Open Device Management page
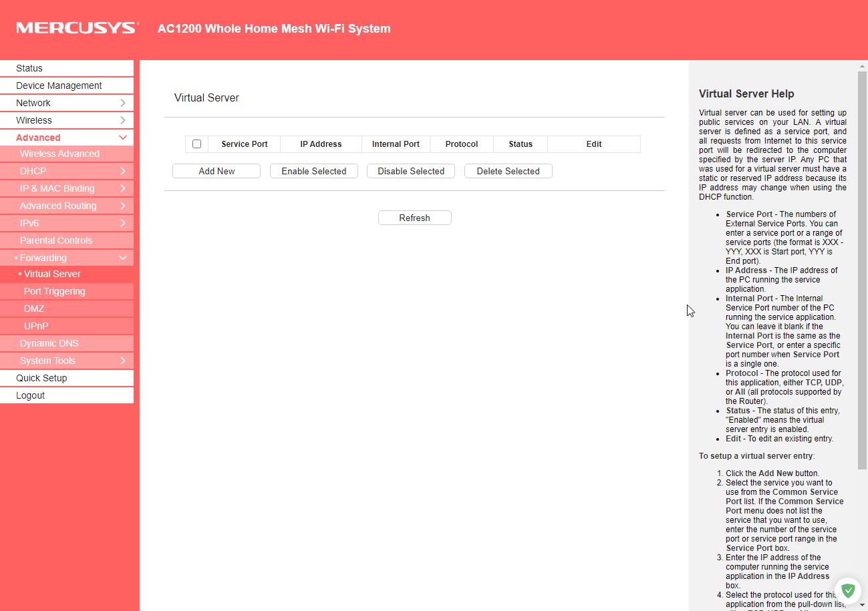This screenshot has width=868, height=611. coord(59,85)
